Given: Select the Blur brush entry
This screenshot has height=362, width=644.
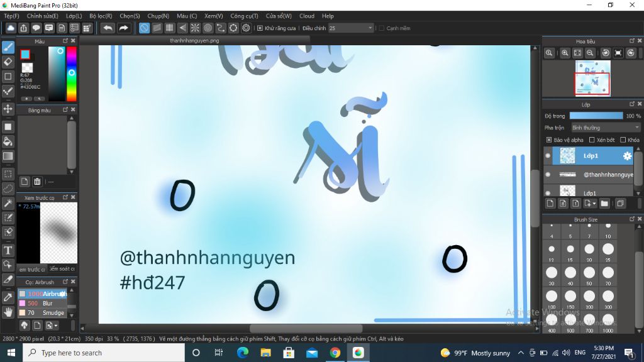Looking at the screenshot, I should pos(42,304).
